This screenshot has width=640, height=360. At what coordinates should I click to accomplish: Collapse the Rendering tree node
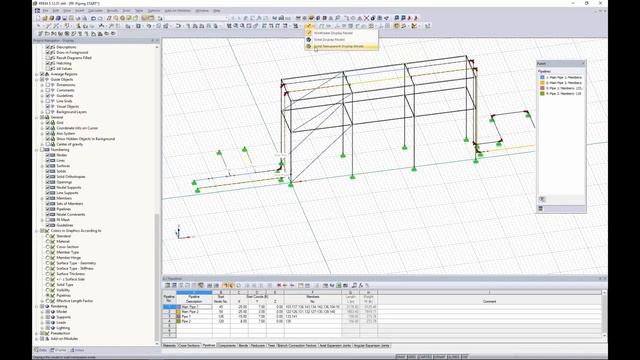tap(37, 306)
